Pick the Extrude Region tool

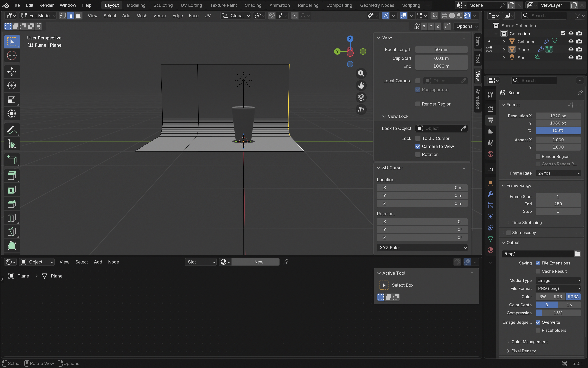[x=12, y=175]
